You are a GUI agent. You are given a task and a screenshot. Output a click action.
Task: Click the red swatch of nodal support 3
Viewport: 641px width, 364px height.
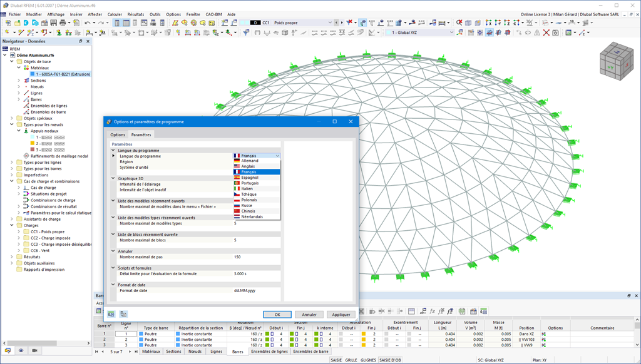pyautogui.click(x=33, y=150)
